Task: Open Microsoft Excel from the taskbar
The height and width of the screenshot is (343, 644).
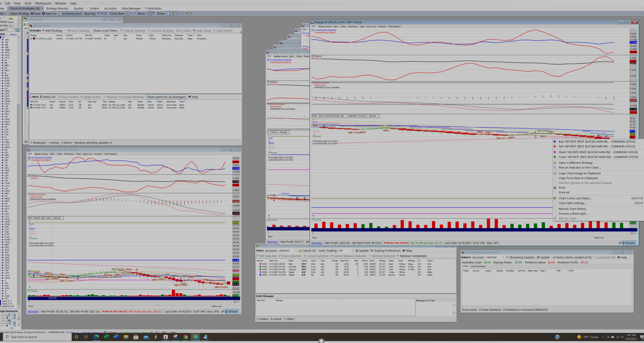Action: click(106, 337)
